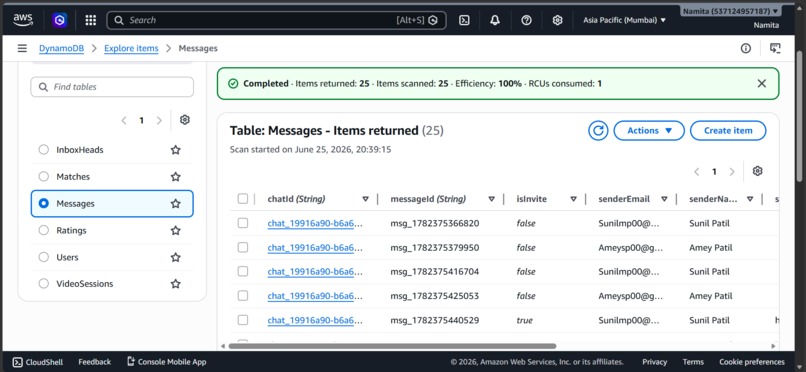806x372 pixels.
Task: Refresh the Messages table results
Action: pyautogui.click(x=598, y=131)
